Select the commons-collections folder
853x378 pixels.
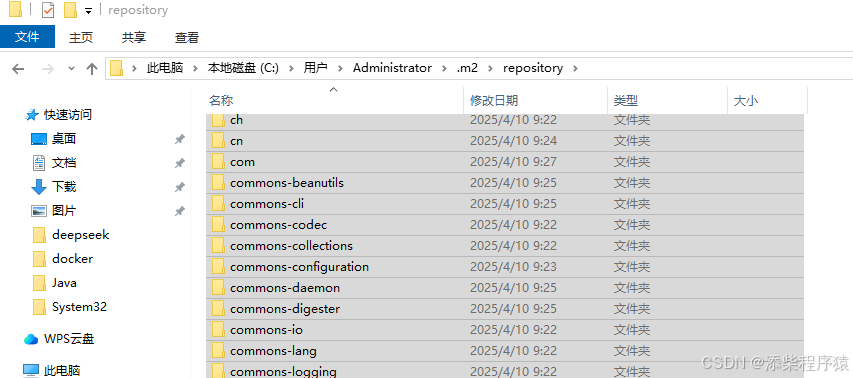(x=504, y=246)
